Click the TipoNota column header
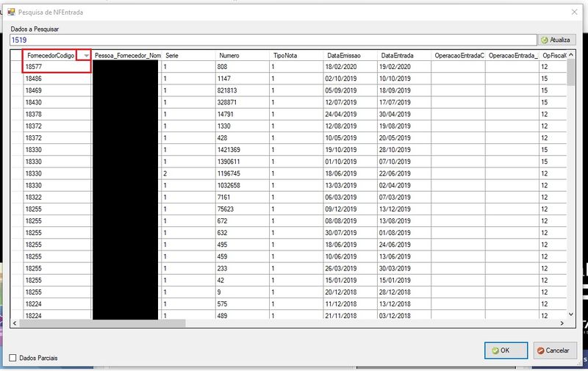 pos(296,55)
